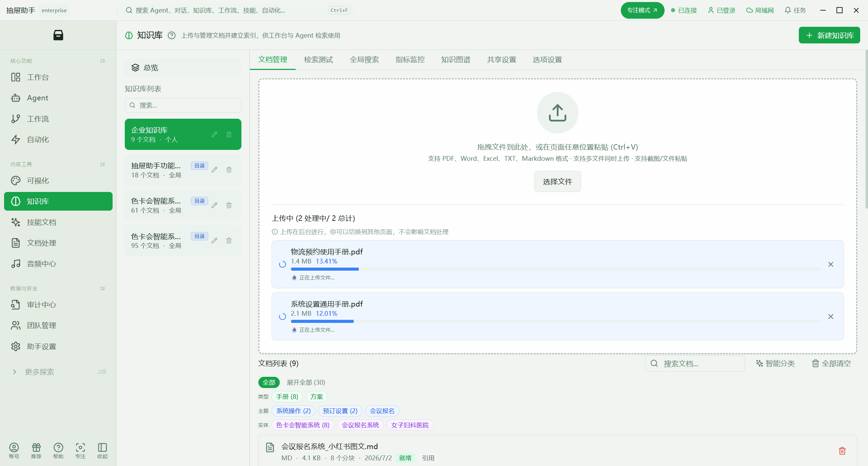Toggle 手册 (8) type filter

(287, 396)
